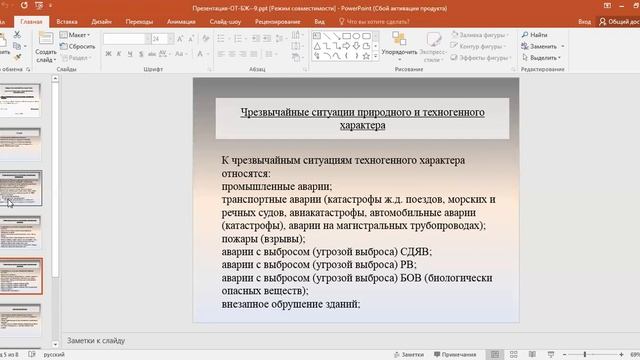Click zoom in plus icon
This screenshot has height=360, width=640.
click(621, 354)
